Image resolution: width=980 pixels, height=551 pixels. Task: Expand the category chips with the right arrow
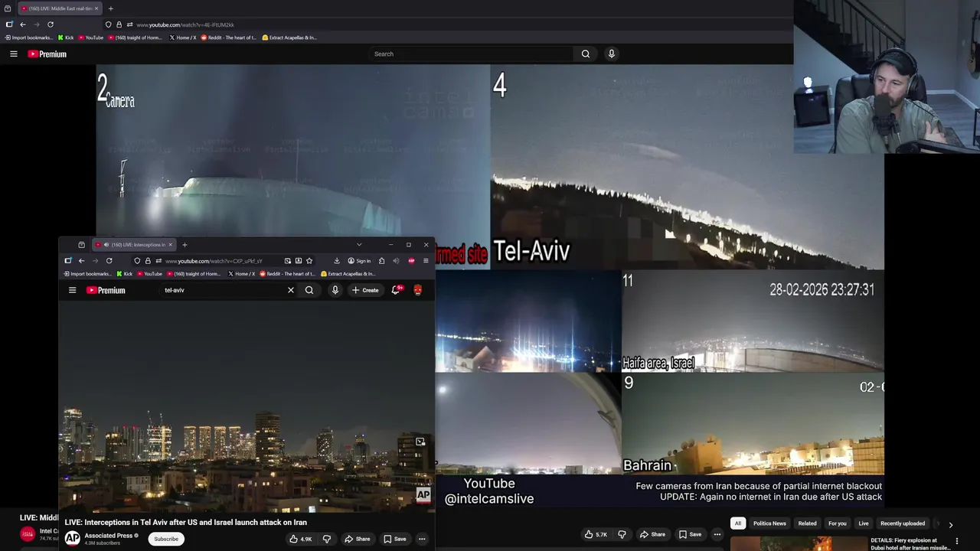coord(951,525)
